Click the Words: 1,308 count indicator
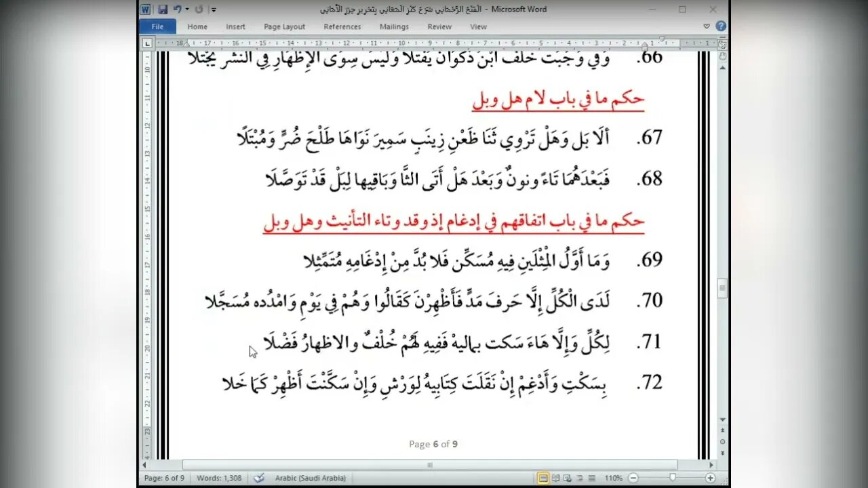The image size is (868, 488). tap(219, 478)
